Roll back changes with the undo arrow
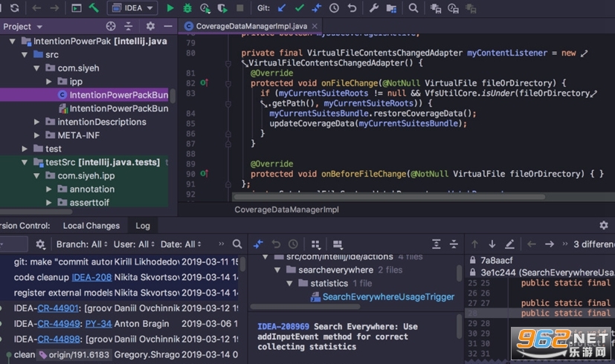 pos(352,8)
